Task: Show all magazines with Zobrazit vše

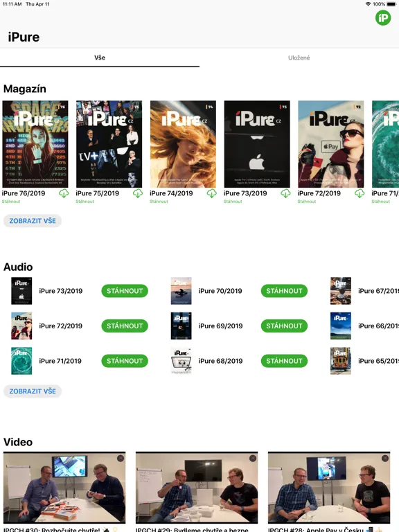Action: click(33, 221)
